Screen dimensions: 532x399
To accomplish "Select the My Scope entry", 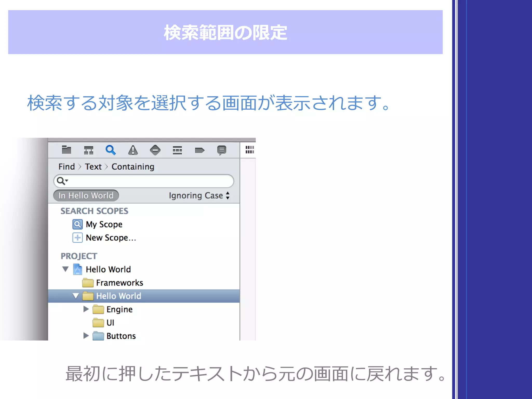I will (144, 224).
